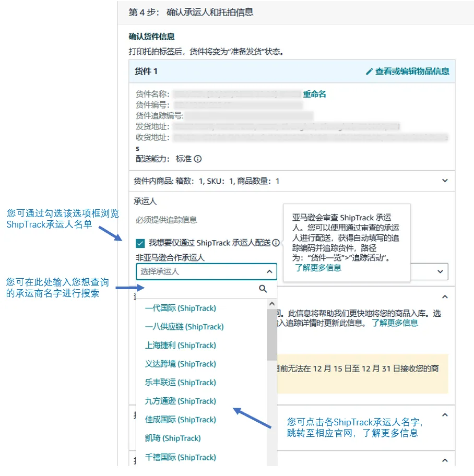Click the 重命名 link beside the shipment name

(314, 94)
